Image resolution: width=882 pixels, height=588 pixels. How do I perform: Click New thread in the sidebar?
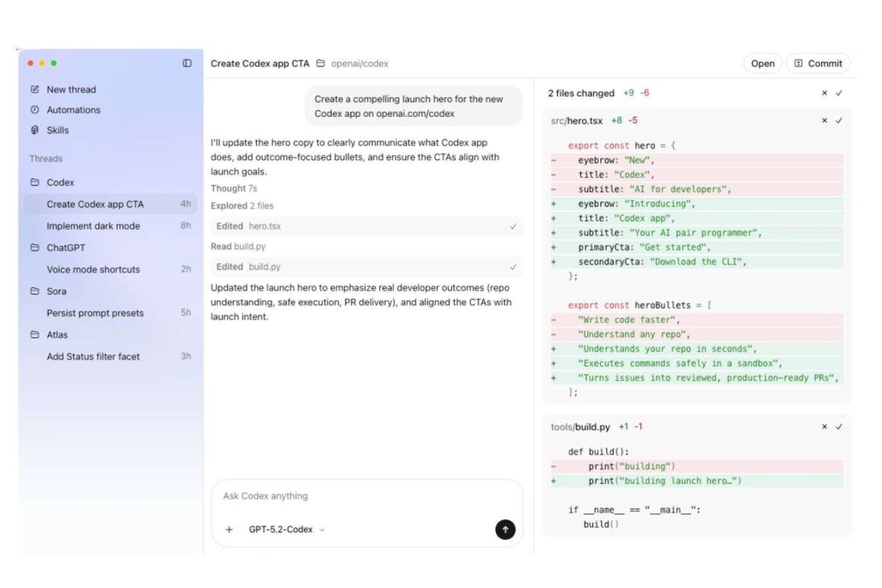[x=71, y=89]
